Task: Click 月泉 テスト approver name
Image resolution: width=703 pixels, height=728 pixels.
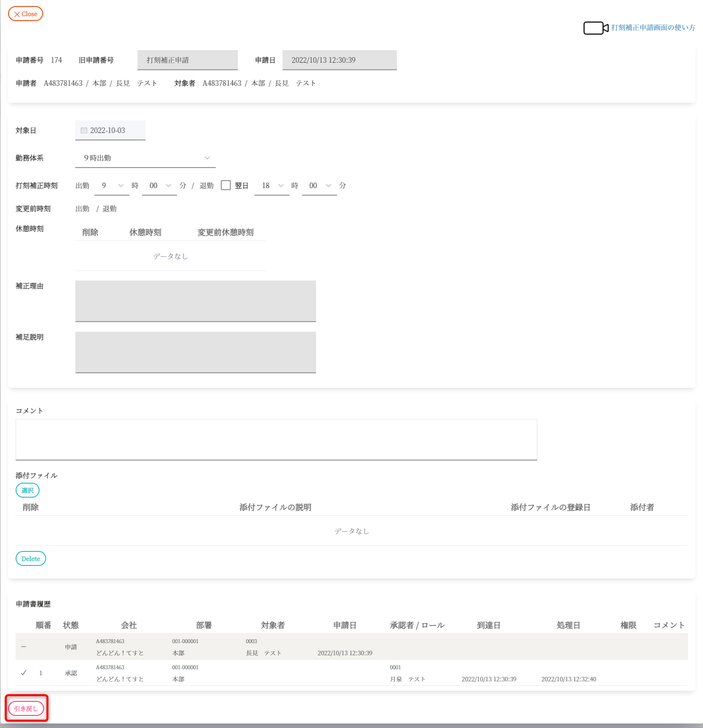Action: tap(407, 679)
